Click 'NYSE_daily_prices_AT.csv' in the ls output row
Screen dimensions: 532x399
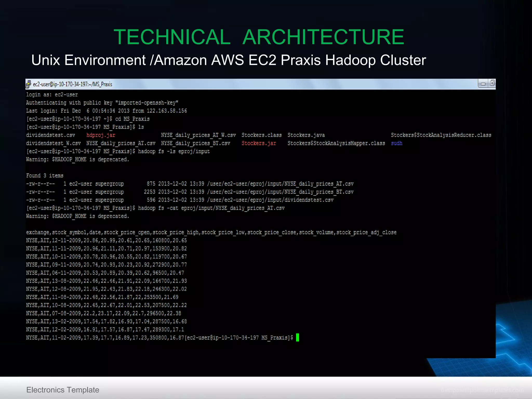tap(121, 143)
